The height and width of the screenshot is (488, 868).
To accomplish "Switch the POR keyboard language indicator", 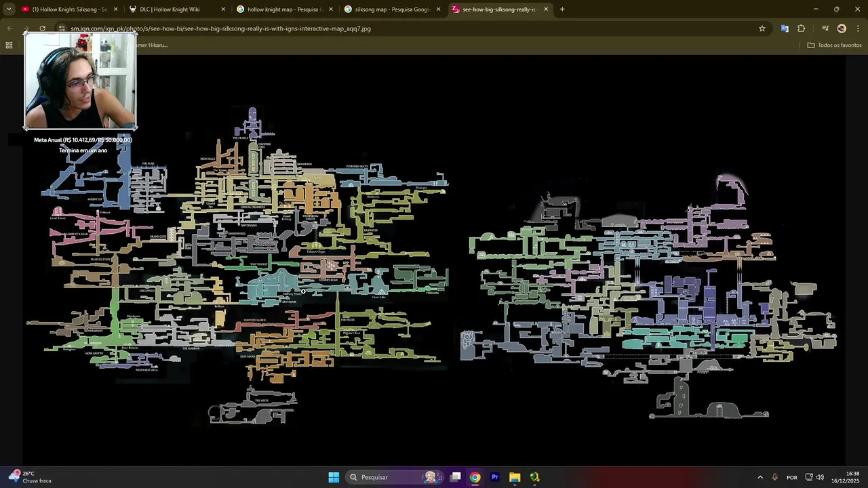I will [792, 477].
